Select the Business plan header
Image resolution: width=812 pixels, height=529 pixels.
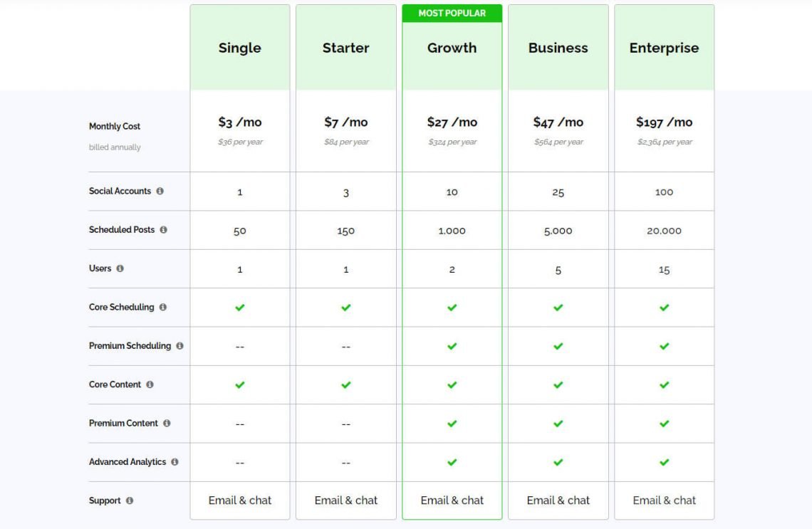coord(558,48)
